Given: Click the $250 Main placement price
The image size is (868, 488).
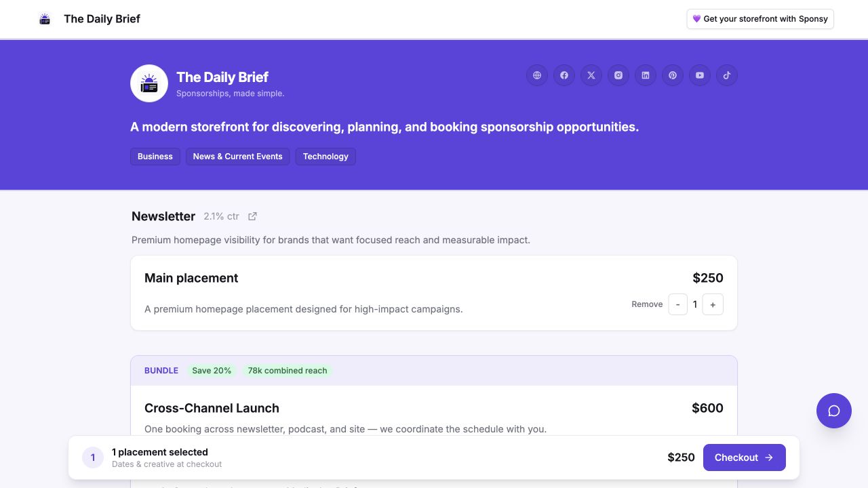Looking at the screenshot, I should pos(708,278).
